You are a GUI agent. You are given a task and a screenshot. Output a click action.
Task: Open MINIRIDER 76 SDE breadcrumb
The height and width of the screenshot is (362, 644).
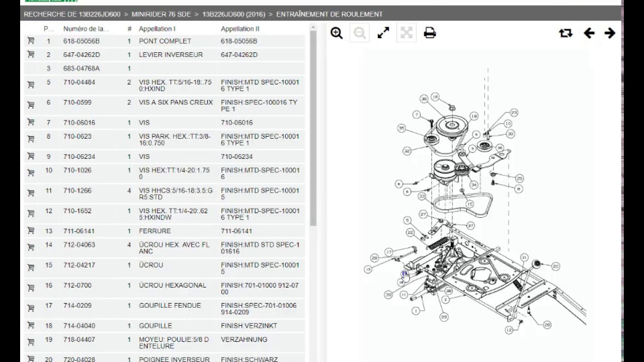162,14
